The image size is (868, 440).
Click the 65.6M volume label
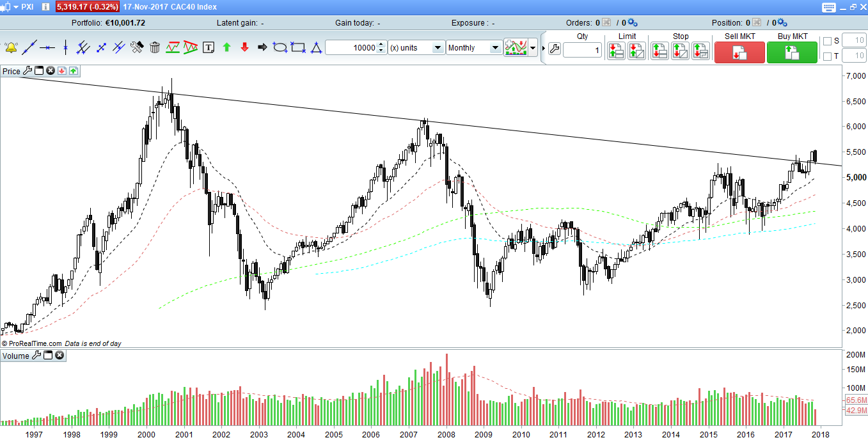tap(856, 400)
